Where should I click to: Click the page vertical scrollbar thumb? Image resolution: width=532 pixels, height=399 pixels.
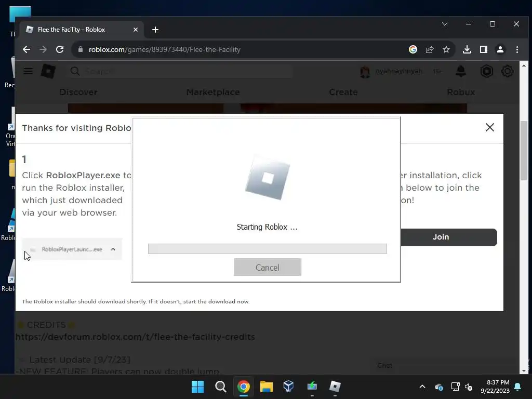coord(524,151)
